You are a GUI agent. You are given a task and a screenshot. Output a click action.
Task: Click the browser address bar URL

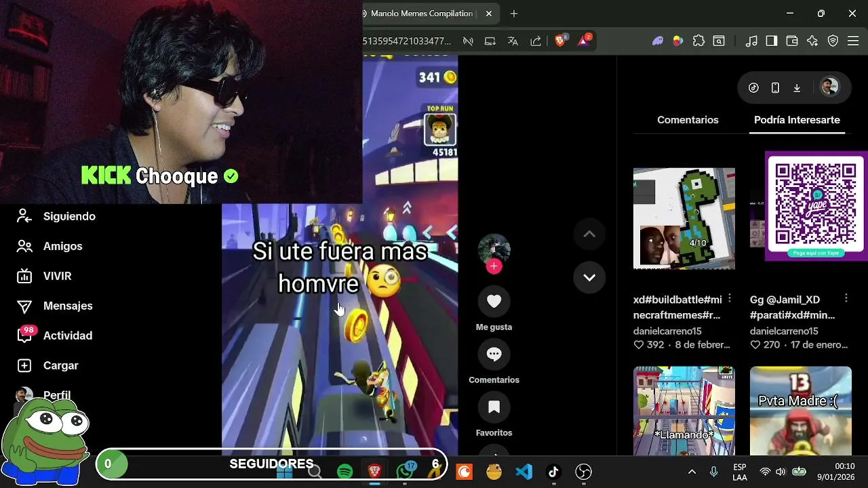pos(407,41)
